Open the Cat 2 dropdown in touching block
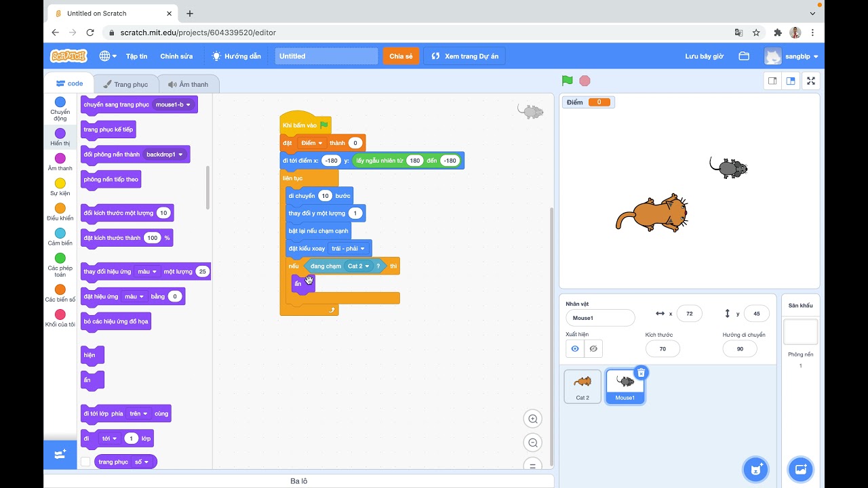 358,266
